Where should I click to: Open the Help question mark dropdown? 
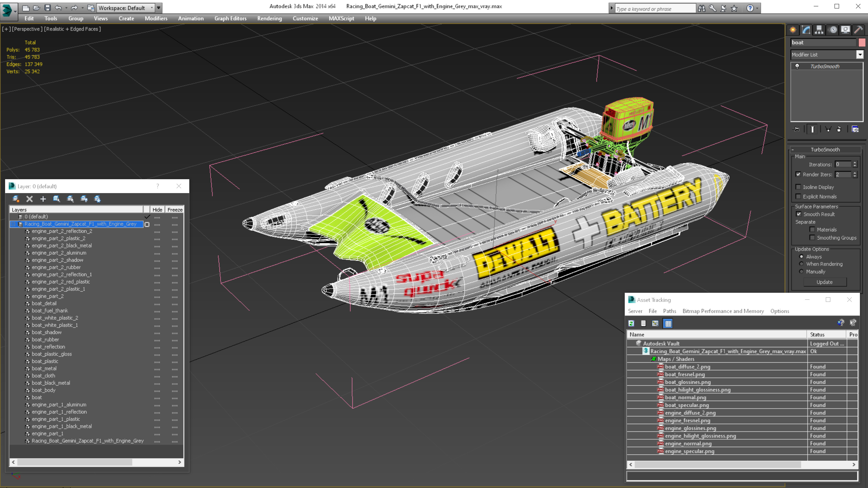757,8
